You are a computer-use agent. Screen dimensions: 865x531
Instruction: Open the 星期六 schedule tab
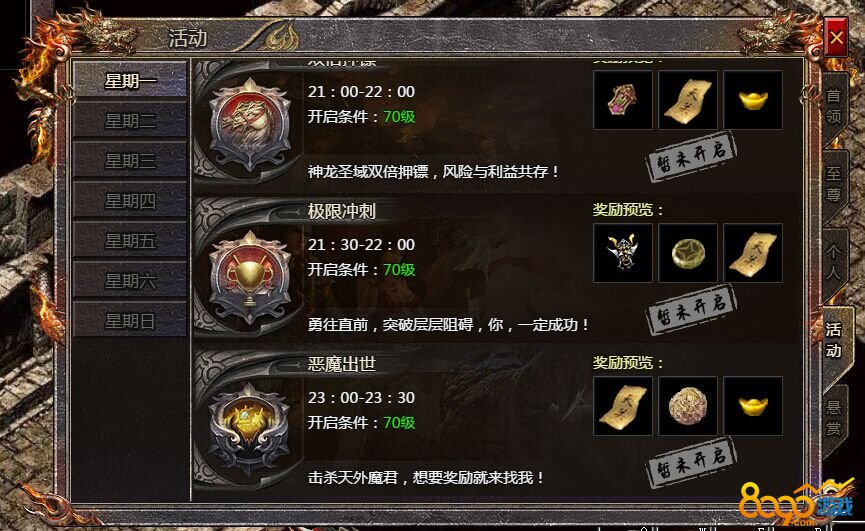pyautogui.click(x=130, y=280)
